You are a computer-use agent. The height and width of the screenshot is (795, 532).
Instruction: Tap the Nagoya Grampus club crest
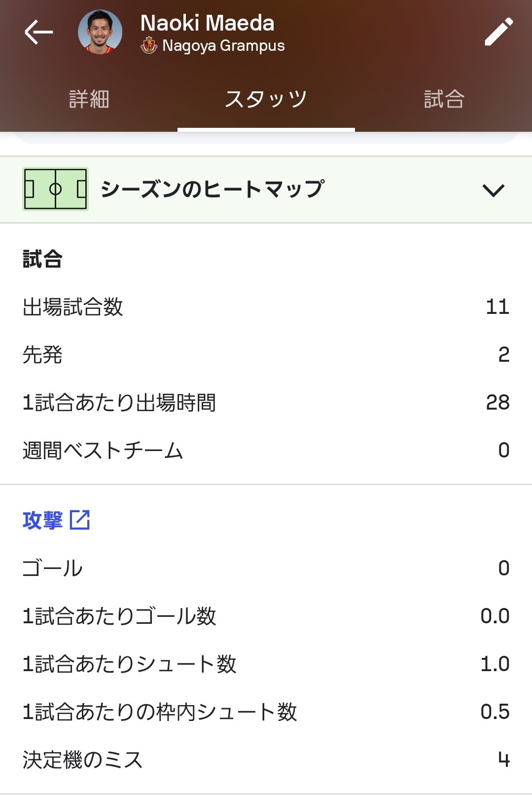point(148,46)
